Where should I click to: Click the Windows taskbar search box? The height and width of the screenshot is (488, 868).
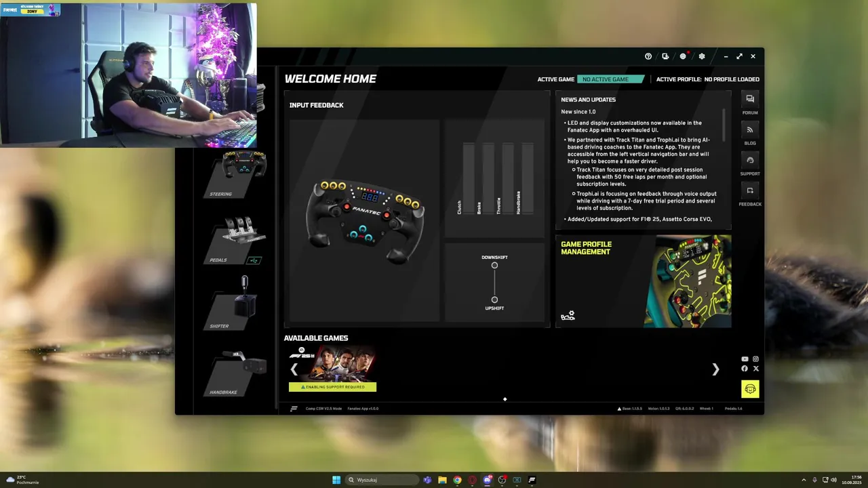coord(381,480)
